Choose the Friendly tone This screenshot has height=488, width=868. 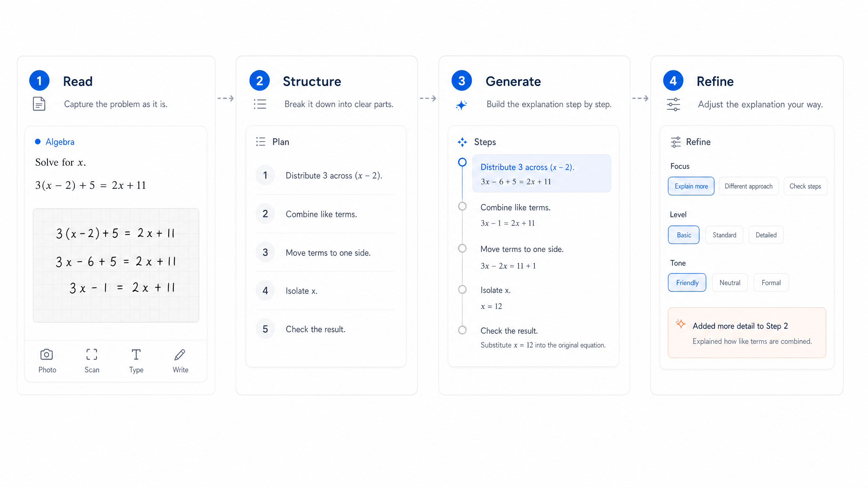click(687, 283)
